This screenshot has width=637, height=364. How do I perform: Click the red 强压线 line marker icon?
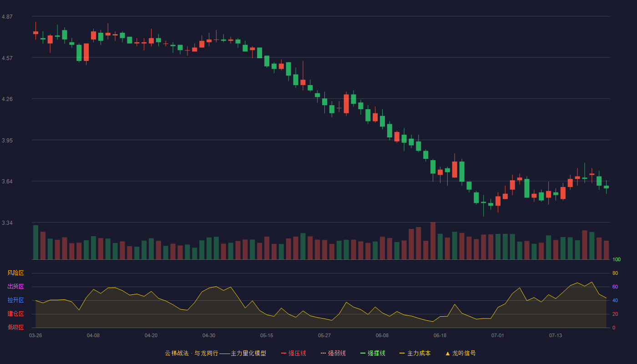click(x=284, y=353)
